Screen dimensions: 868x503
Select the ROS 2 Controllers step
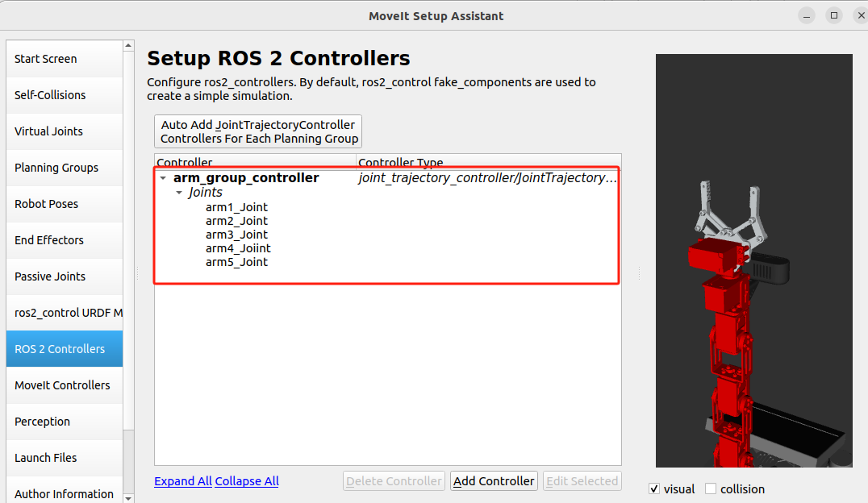pos(65,348)
